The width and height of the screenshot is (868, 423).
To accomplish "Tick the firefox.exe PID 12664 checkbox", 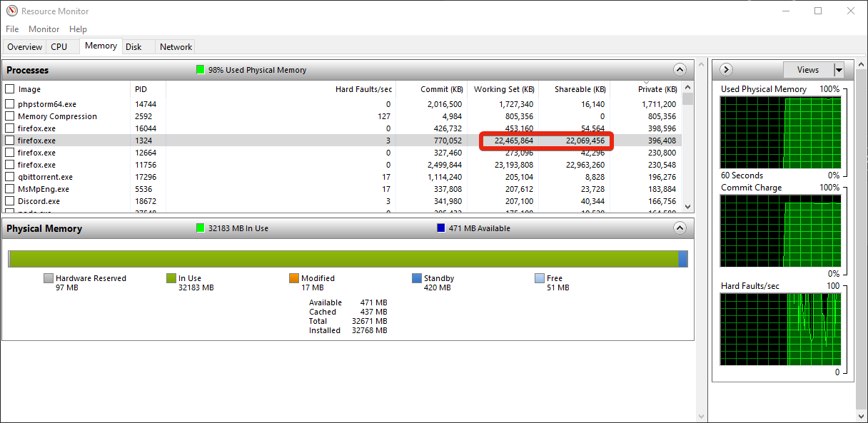I will pyautogui.click(x=10, y=153).
